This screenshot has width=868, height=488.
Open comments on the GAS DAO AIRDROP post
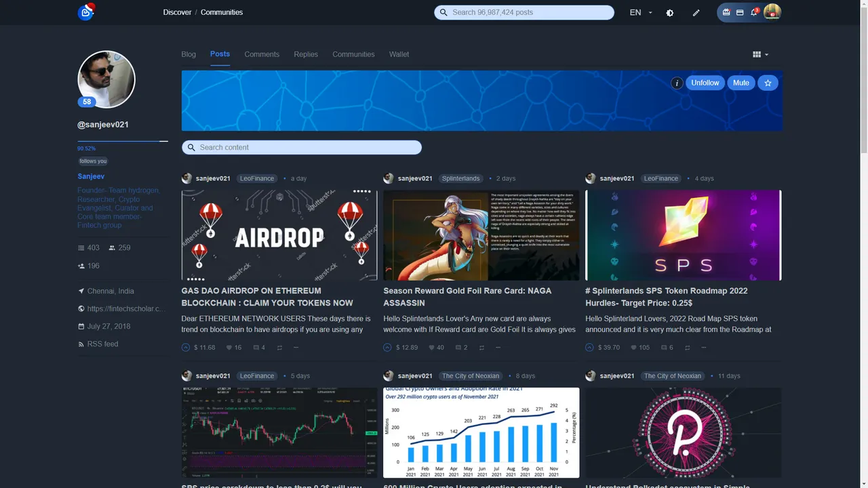click(259, 347)
